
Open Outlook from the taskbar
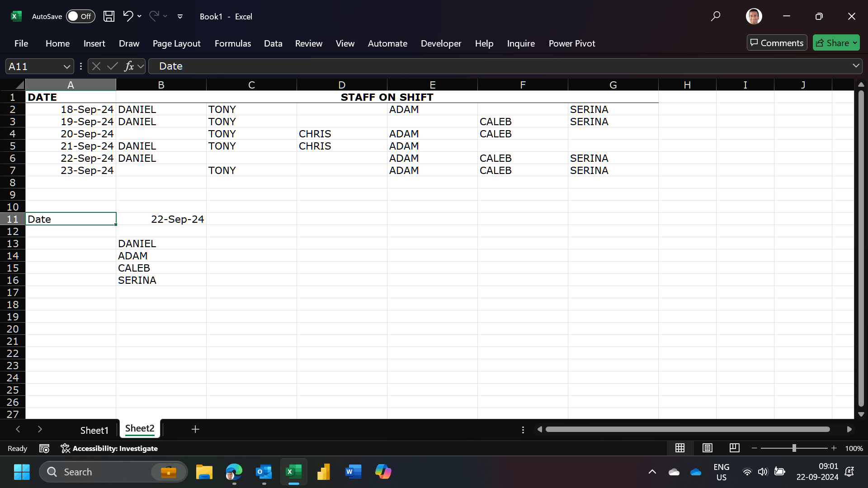(x=264, y=472)
